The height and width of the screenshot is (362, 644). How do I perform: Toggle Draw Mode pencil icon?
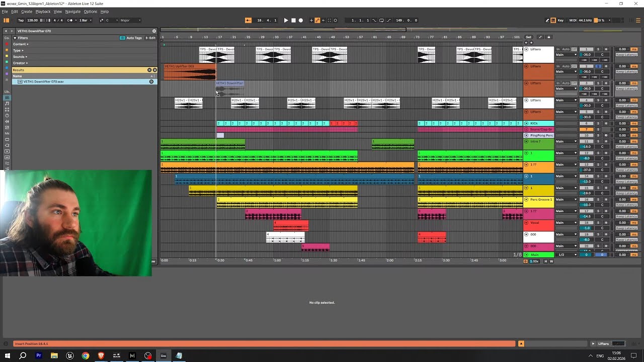click(x=547, y=20)
